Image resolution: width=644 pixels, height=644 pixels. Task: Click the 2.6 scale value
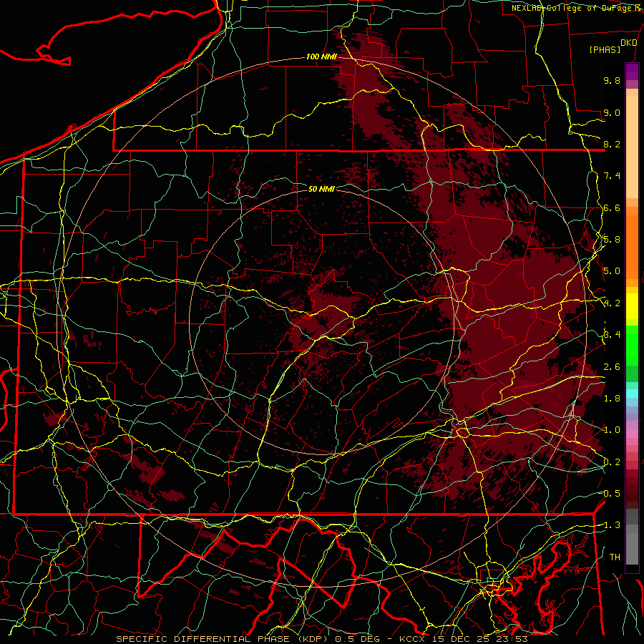click(x=612, y=367)
